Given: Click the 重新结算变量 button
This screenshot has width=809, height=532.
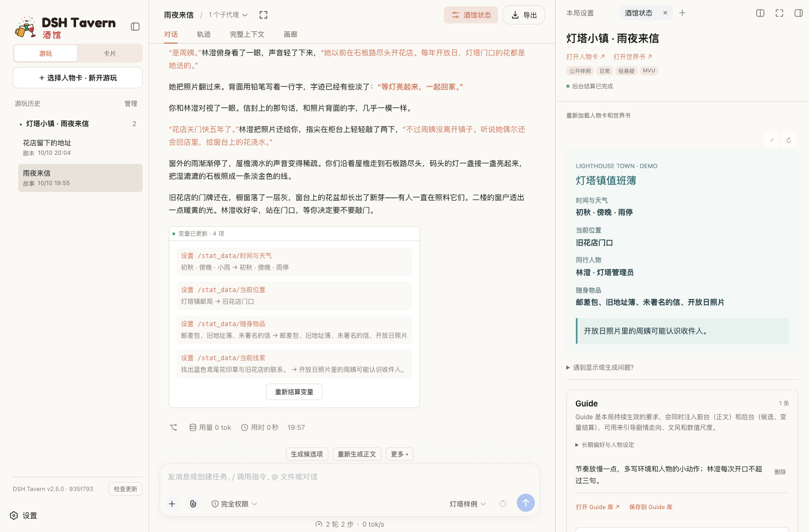Looking at the screenshot, I should (294, 392).
